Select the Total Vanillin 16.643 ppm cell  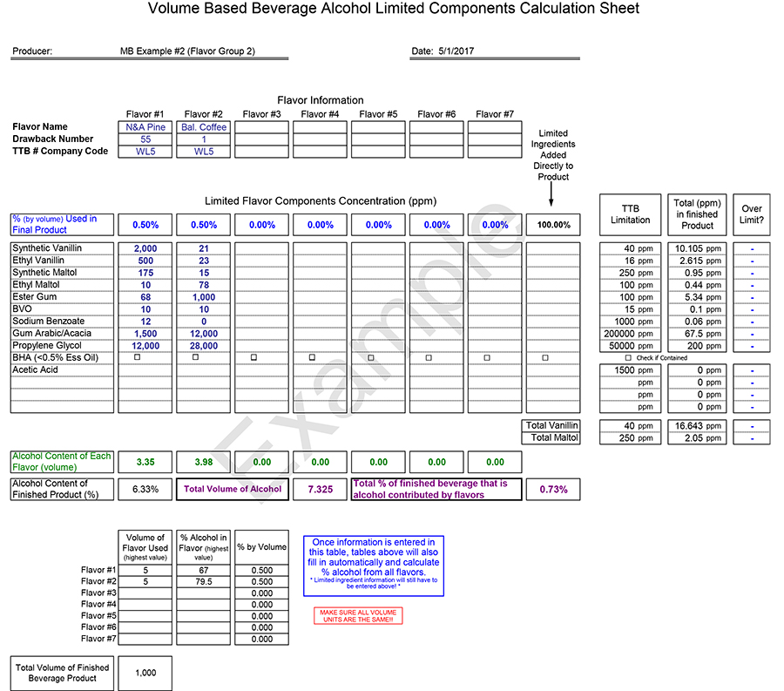click(696, 426)
